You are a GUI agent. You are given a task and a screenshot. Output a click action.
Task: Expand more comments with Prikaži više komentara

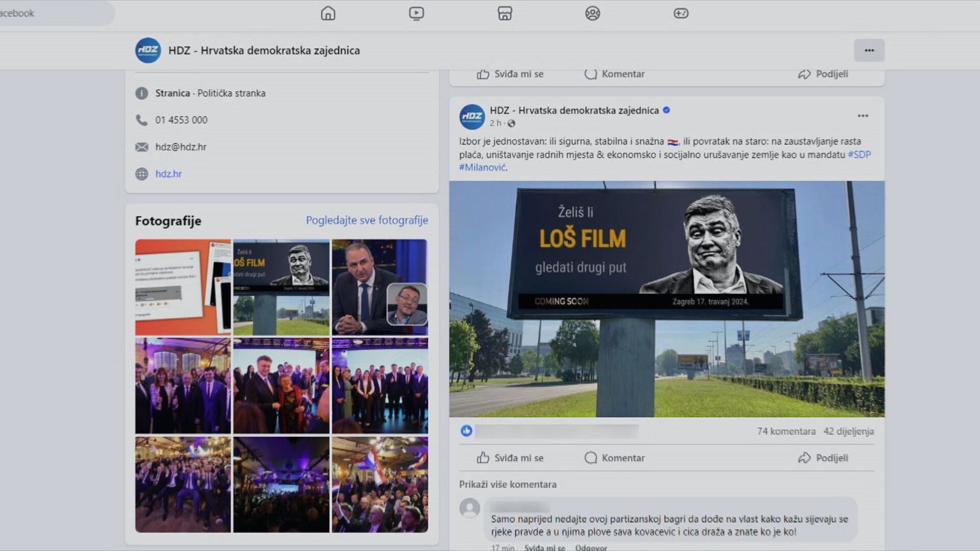click(508, 485)
